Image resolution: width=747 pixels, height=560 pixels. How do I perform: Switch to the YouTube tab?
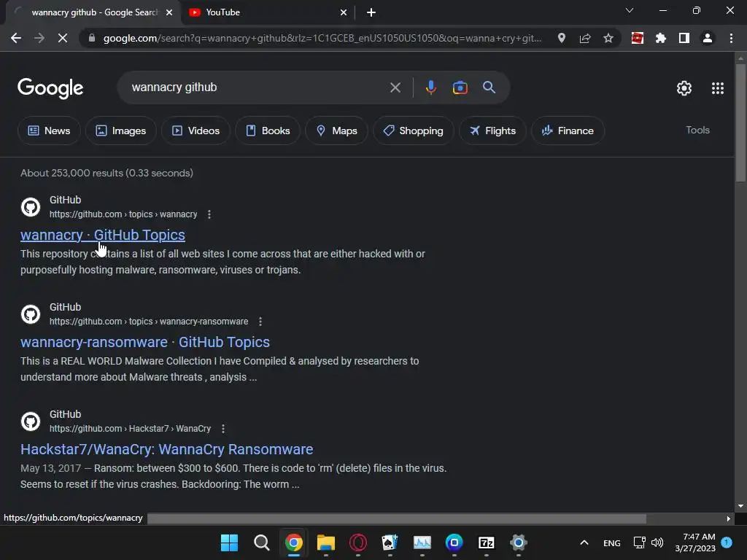pyautogui.click(x=268, y=12)
